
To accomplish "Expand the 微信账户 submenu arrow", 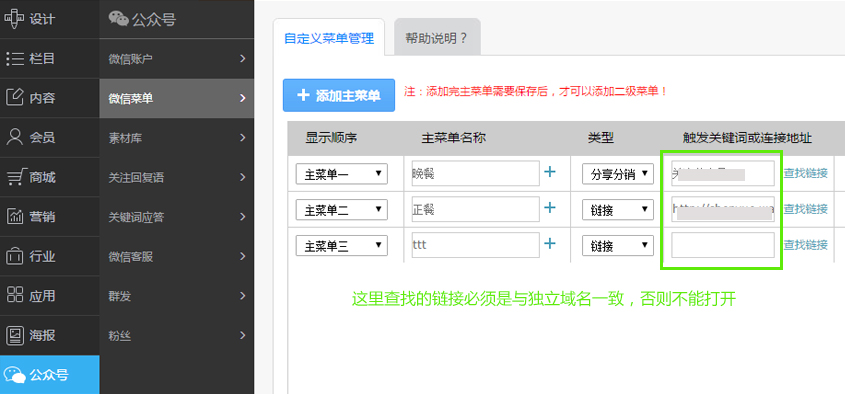I will click(x=243, y=58).
